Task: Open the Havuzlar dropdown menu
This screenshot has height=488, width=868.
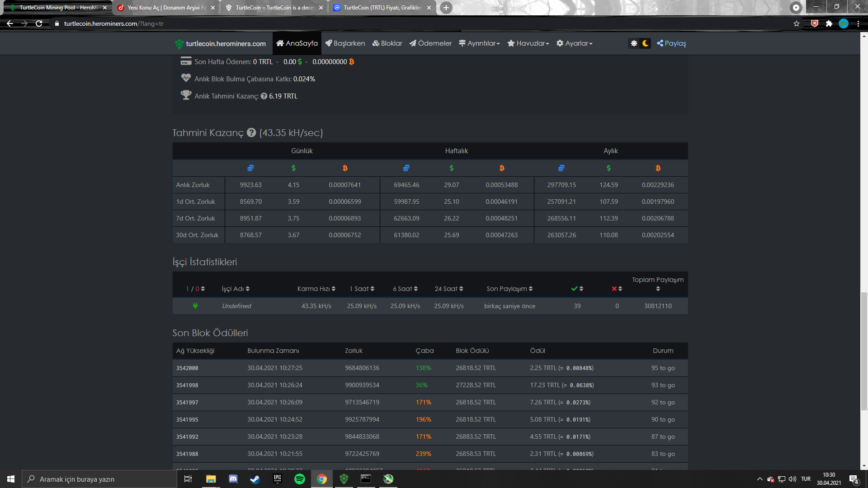Action: pos(528,43)
